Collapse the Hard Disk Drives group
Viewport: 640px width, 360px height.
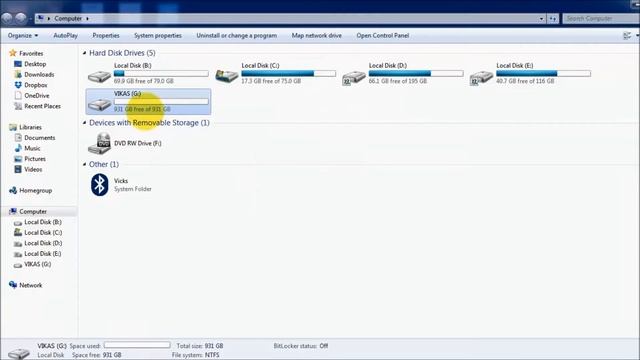click(84, 53)
